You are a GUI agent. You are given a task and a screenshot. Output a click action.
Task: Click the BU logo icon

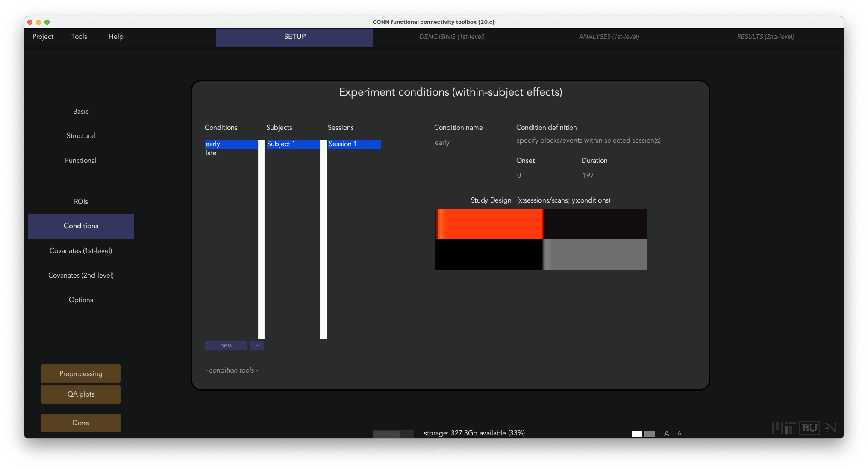pos(809,428)
